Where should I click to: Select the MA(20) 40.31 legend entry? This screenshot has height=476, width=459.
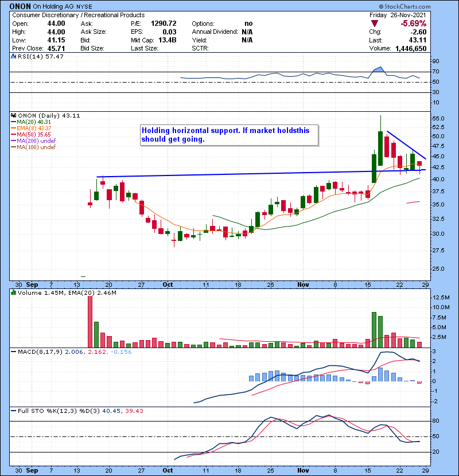(x=31, y=122)
